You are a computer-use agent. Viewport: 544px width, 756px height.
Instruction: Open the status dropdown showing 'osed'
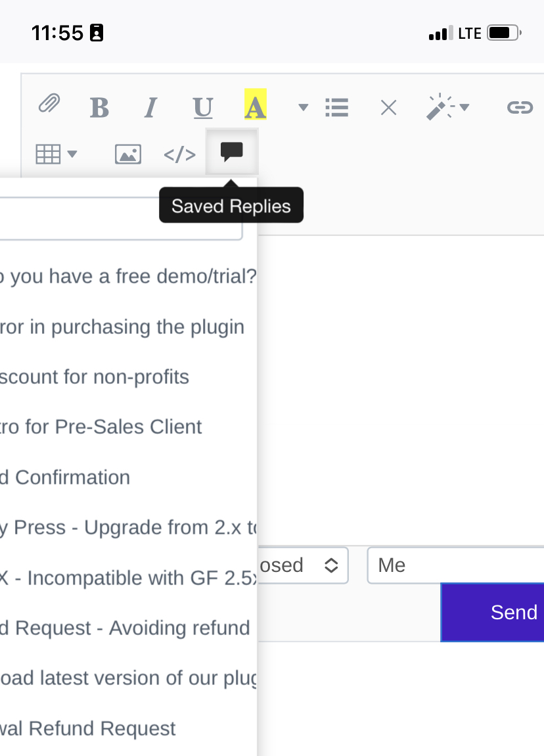(x=303, y=565)
